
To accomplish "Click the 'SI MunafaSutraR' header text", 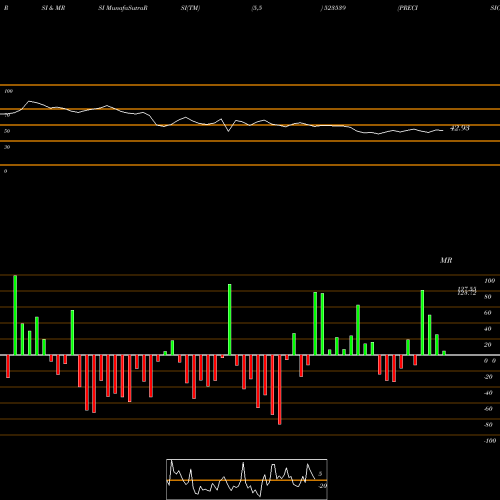I will [x=123, y=8].
